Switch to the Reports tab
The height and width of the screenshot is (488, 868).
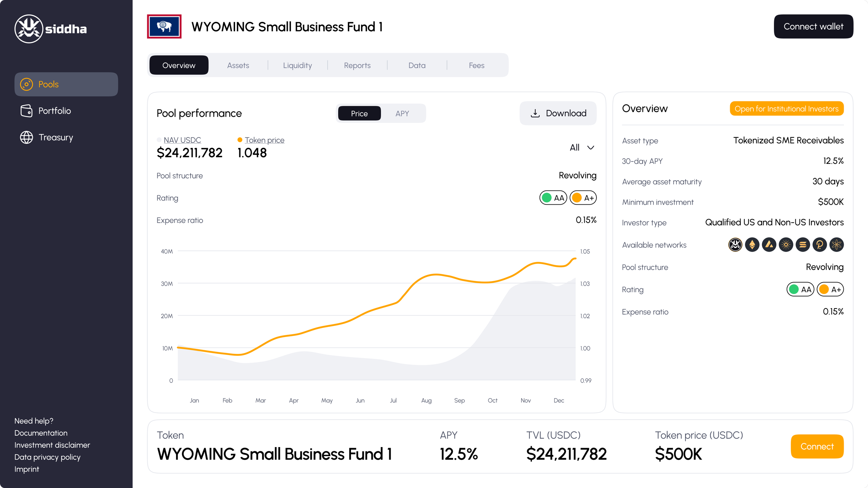pos(357,65)
